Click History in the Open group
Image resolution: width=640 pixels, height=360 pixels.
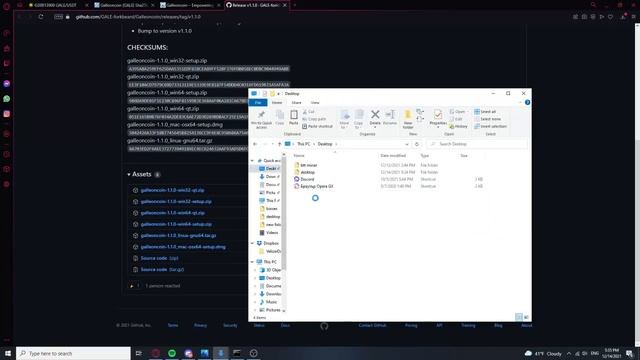(458, 127)
